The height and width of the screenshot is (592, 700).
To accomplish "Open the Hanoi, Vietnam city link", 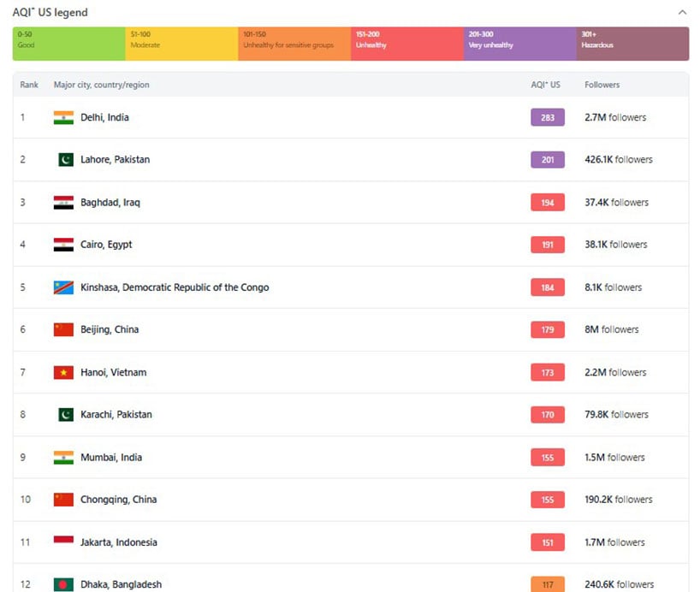I will pyautogui.click(x=114, y=372).
